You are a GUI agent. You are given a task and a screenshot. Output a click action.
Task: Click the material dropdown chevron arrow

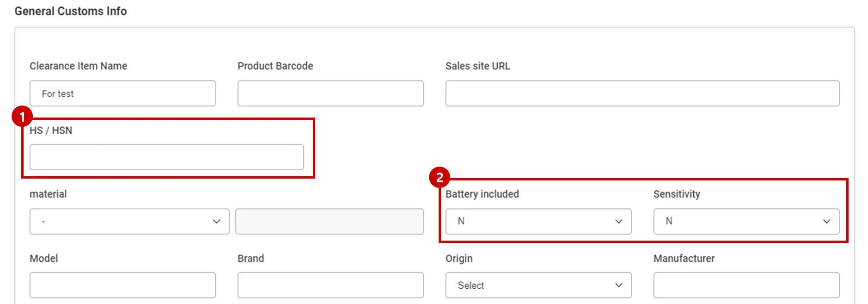pos(216,222)
